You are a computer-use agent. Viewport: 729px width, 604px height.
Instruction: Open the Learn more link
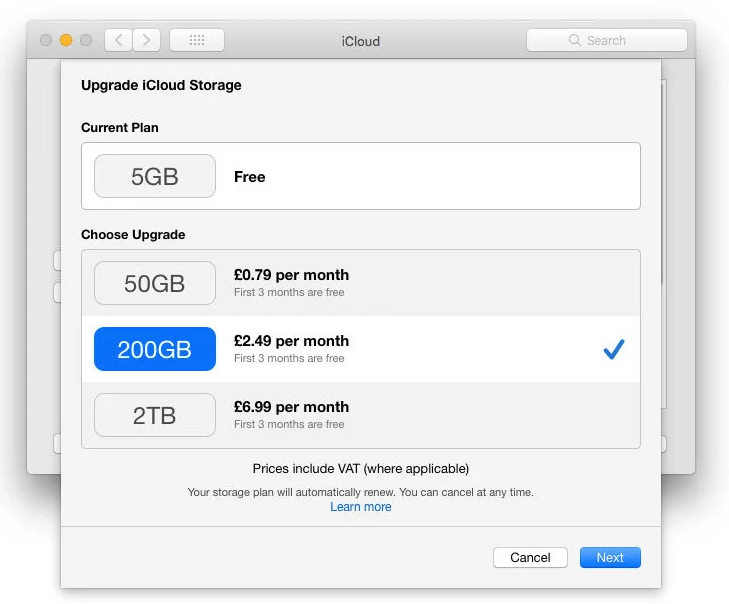[361, 507]
